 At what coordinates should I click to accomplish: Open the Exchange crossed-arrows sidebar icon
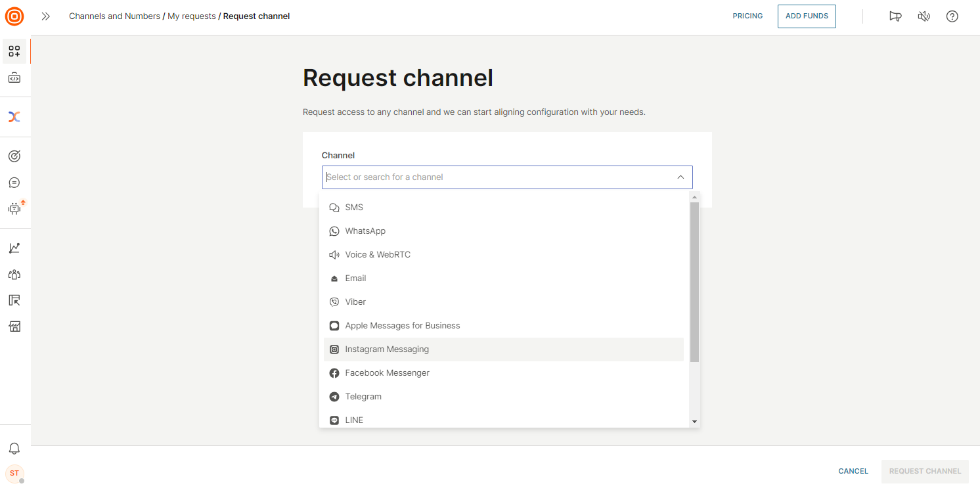[x=14, y=117]
